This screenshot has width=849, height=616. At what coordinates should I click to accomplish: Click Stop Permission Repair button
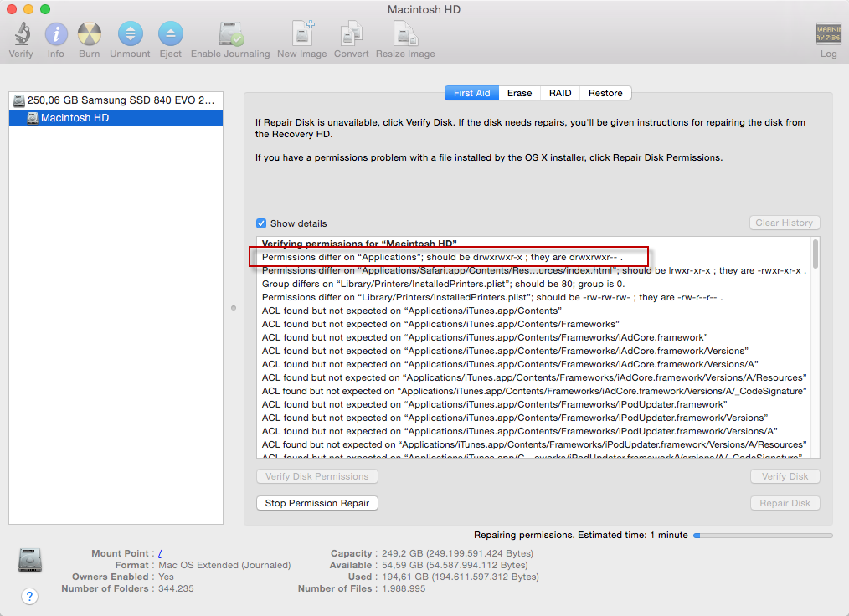[x=316, y=503]
